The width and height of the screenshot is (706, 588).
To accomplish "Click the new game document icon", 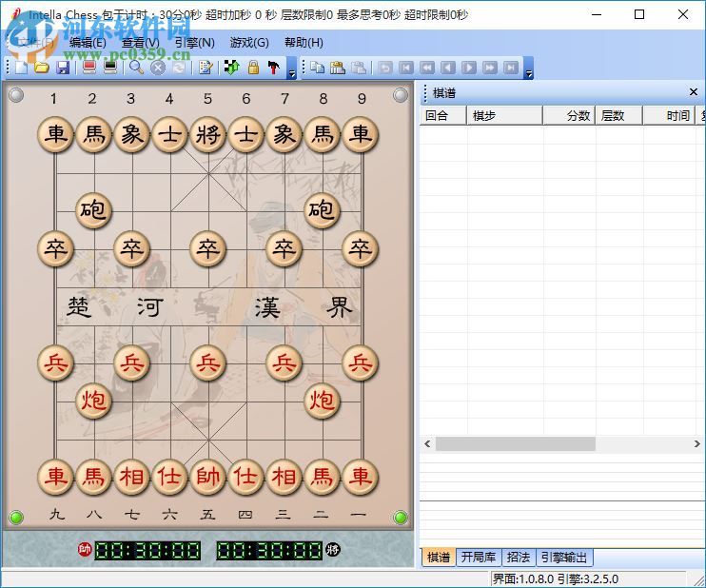I will [x=21, y=68].
